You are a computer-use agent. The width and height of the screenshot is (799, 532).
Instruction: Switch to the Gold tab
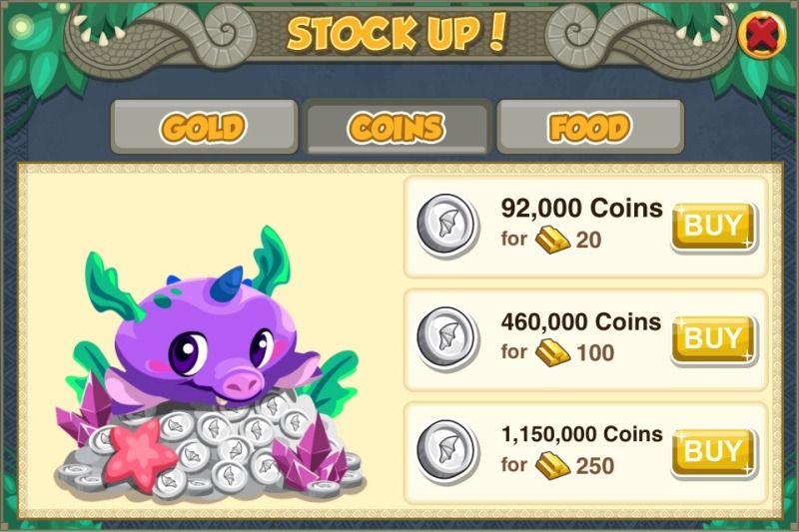(205, 127)
